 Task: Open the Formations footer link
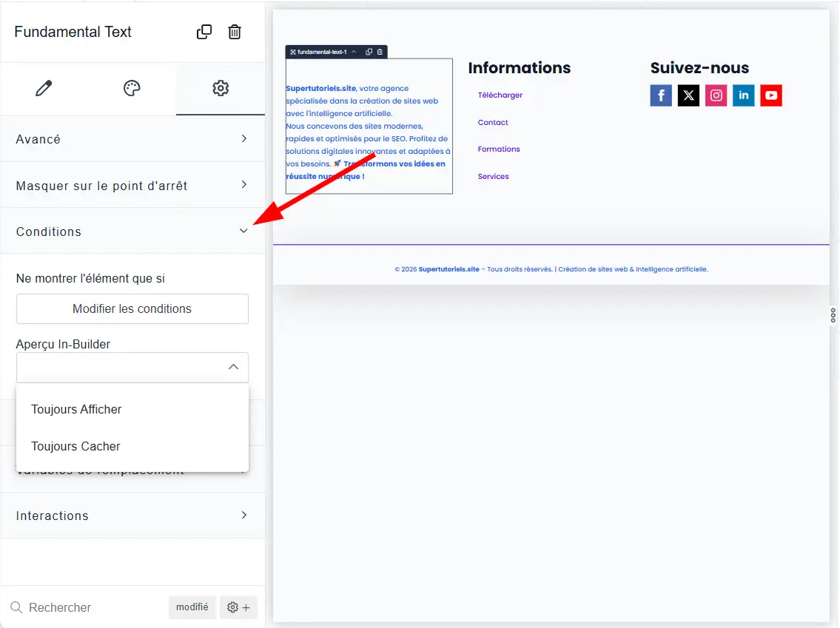coord(499,149)
